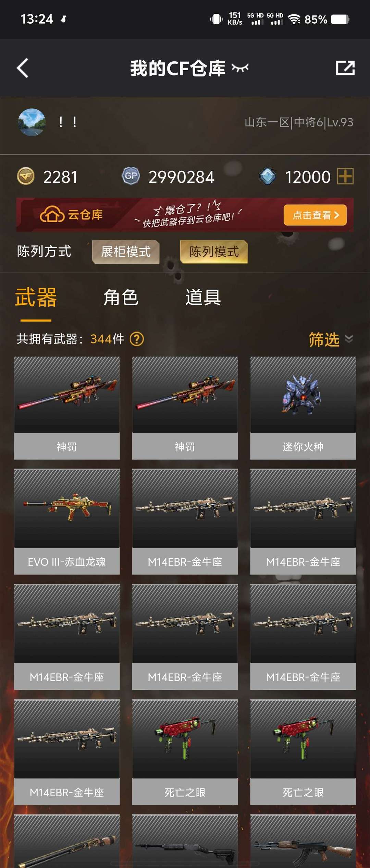Open the 迷你火种 item thumbnail

click(303, 395)
